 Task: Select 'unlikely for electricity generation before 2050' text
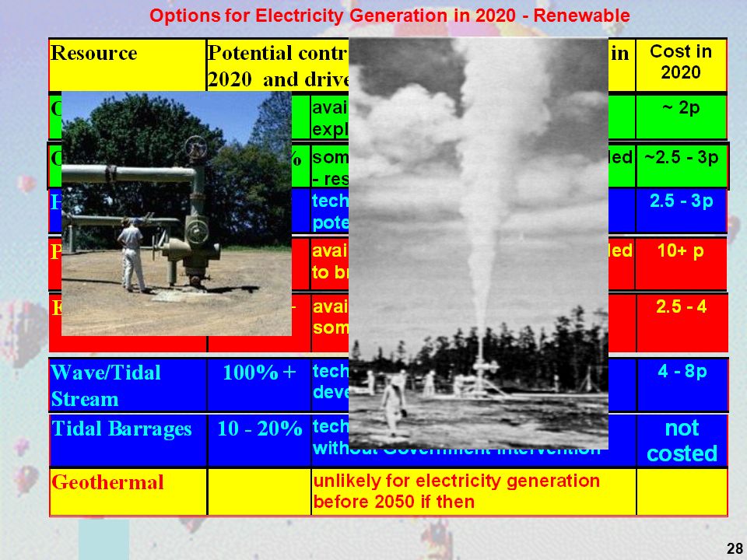tap(457, 491)
